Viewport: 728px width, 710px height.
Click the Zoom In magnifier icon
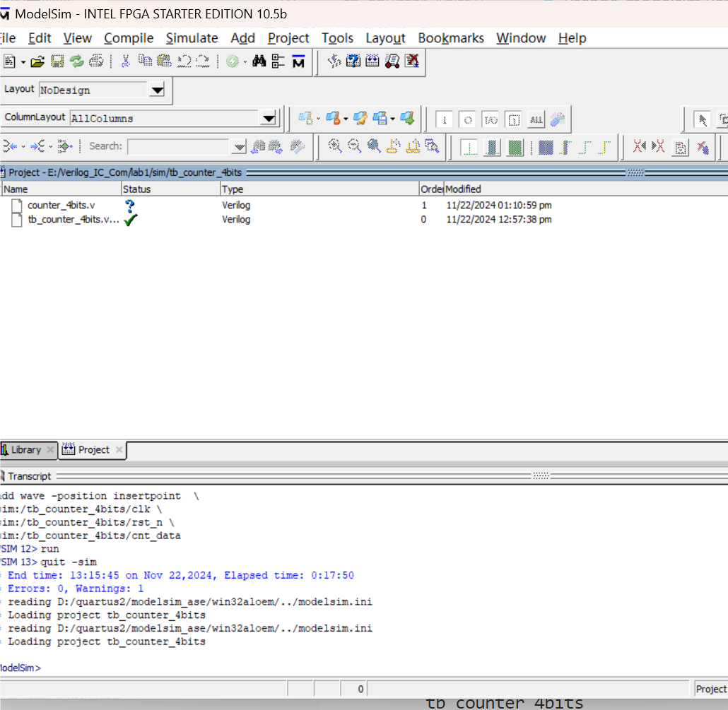pyautogui.click(x=335, y=146)
